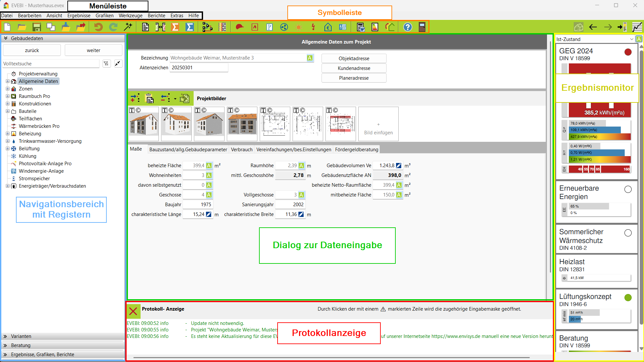Click the ventilation fan toolbar icon
This screenshot has width=644, height=362.
pyautogui.click(x=284, y=27)
